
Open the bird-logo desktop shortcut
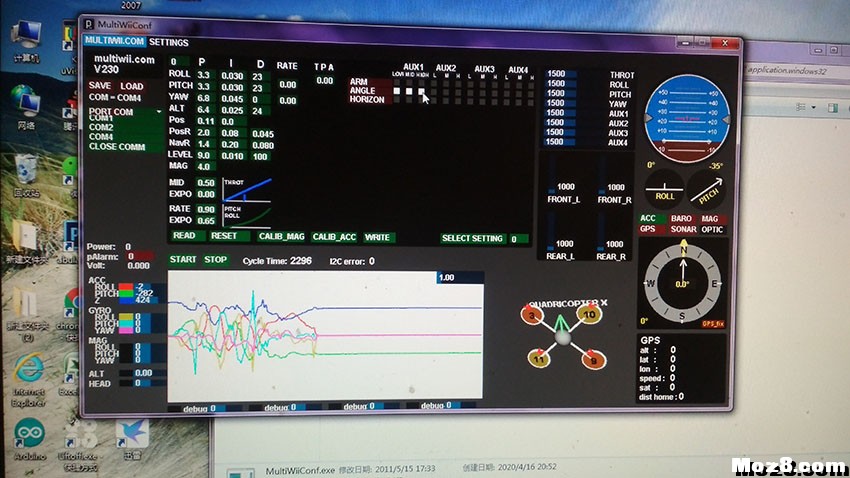pos(132,440)
